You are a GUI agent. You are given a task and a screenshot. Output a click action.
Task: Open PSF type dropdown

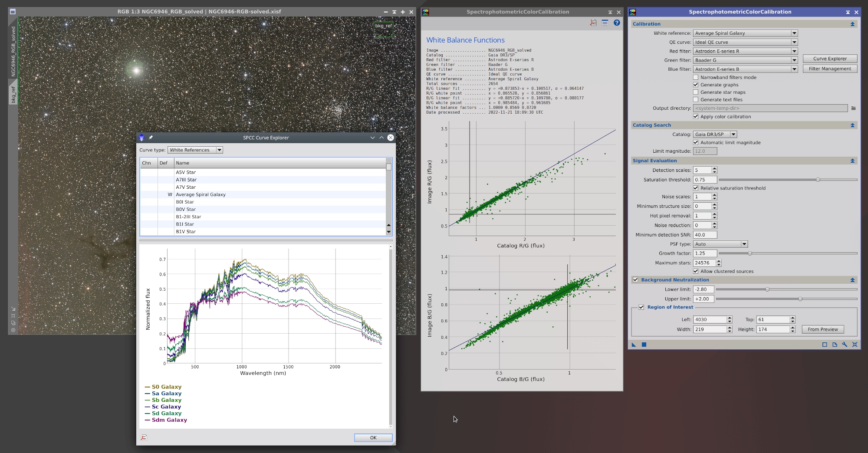[x=720, y=244]
